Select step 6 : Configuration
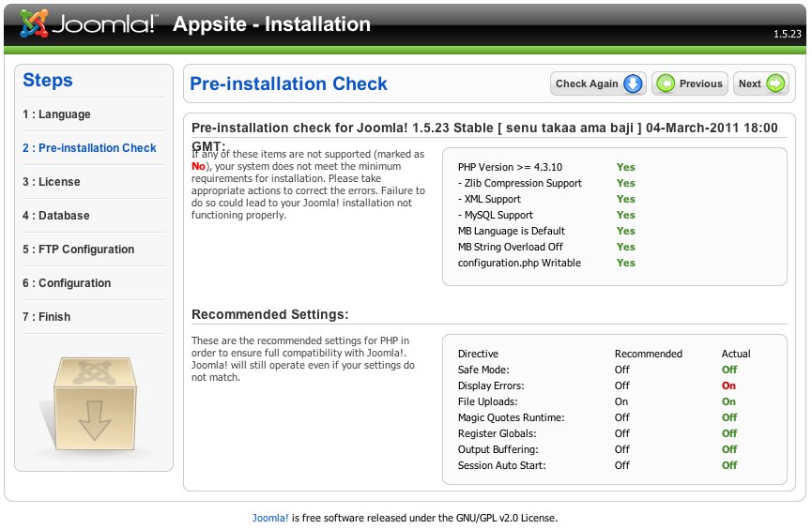 [67, 283]
